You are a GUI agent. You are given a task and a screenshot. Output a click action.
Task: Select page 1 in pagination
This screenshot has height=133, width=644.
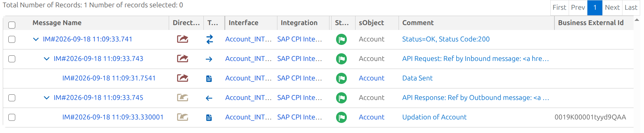tap(595, 7)
